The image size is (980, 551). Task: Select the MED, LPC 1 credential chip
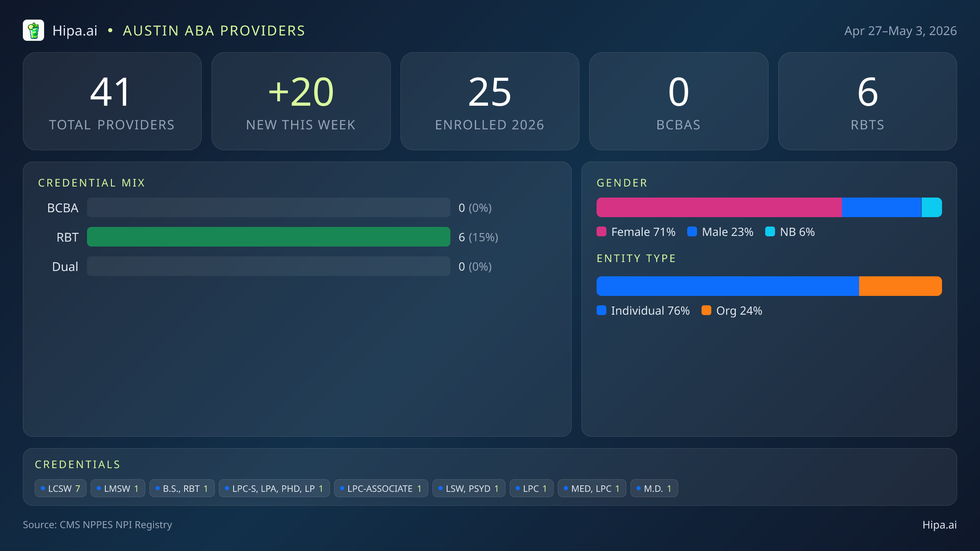click(592, 488)
